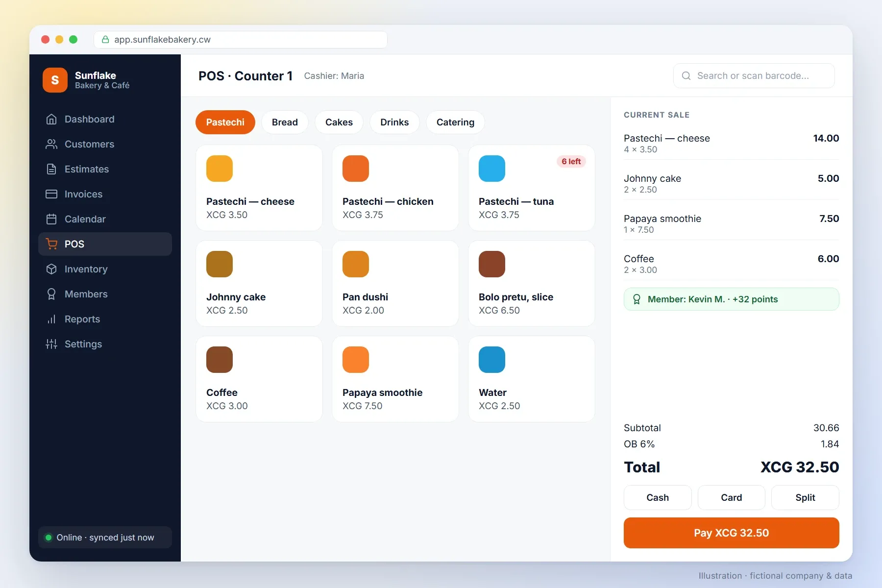Viewport: 882px width, 588px height.
Task: Click the Pay XCG 32.50 button
Action: [x=731, y=533]
